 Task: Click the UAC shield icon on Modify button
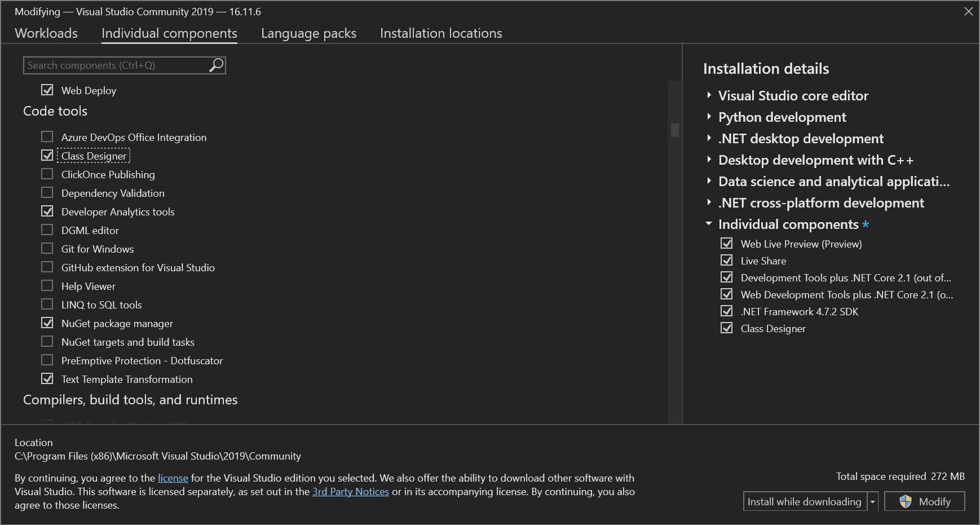[x=905, y=501]
